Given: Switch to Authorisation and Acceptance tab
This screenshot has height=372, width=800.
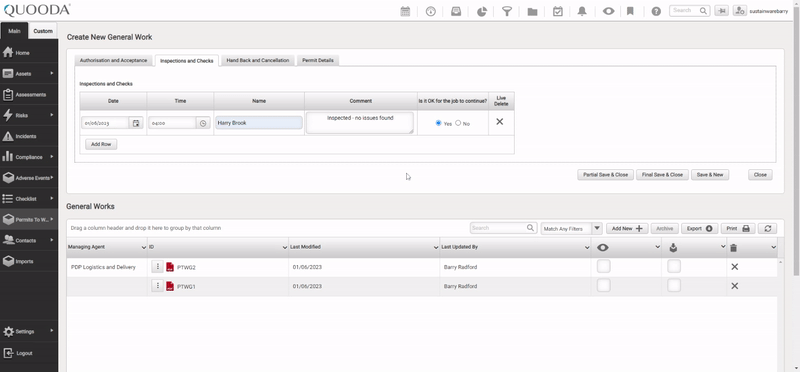Looking at the screenshot, I should 113,60.
